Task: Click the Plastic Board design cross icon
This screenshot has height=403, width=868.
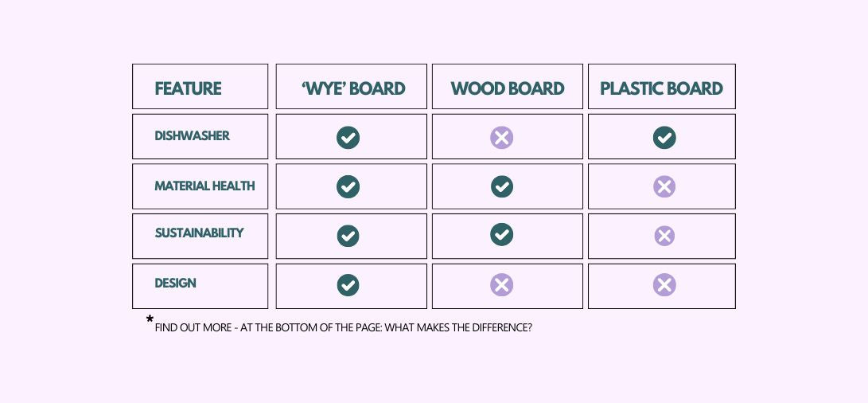Action: [x=664, y=285]
